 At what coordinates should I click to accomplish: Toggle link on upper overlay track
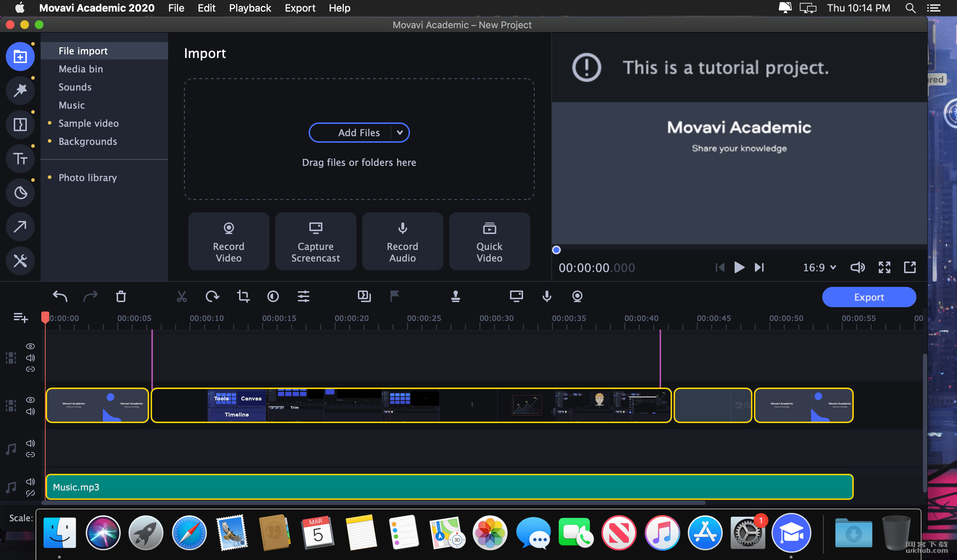click(30, 369)
